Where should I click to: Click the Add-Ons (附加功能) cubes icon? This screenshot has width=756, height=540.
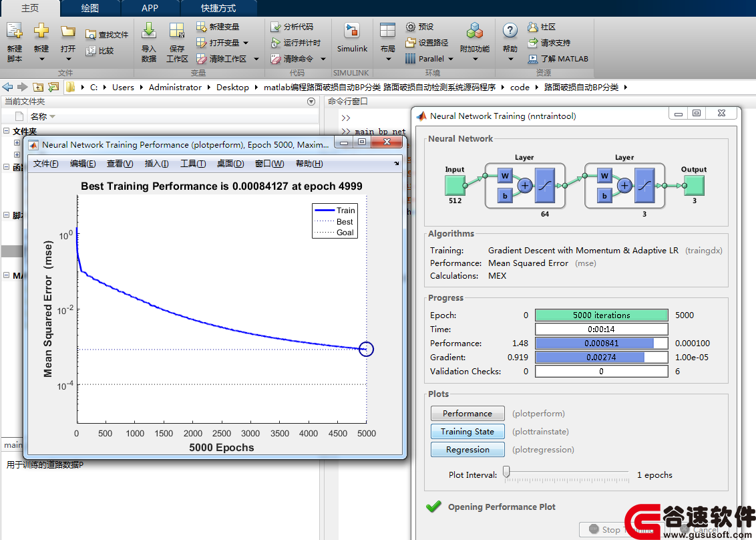tap(474, 31)
